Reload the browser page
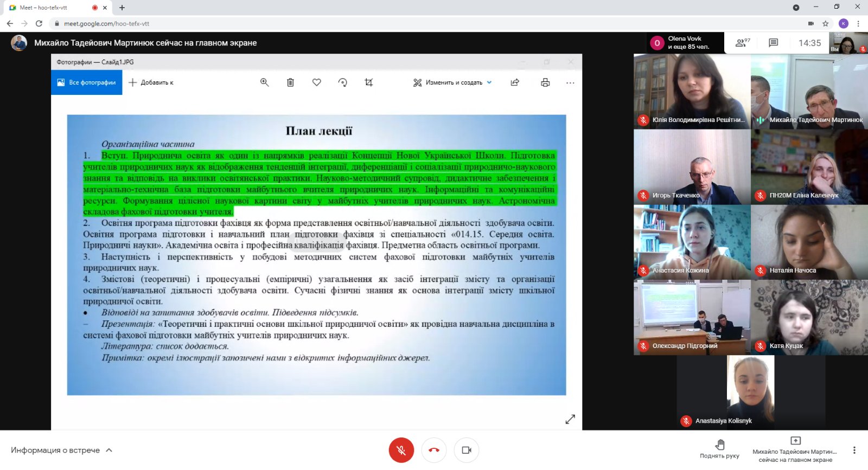 (39, 23)
